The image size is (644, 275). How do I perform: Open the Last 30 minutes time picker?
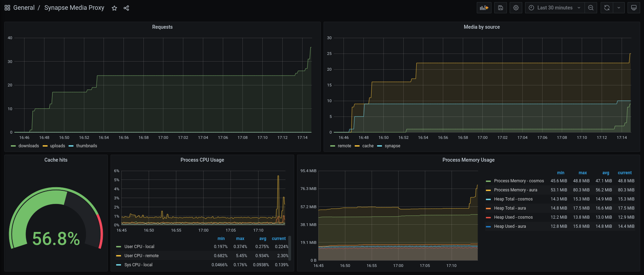554,8
